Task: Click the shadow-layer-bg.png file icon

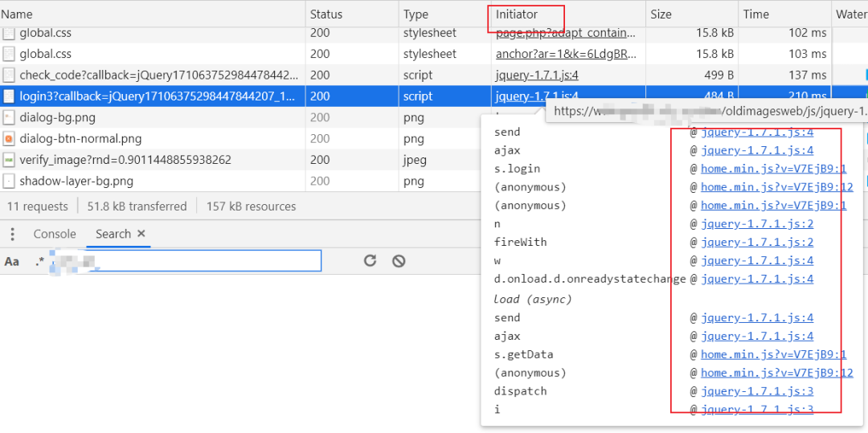Action: (x=8, y=181)
